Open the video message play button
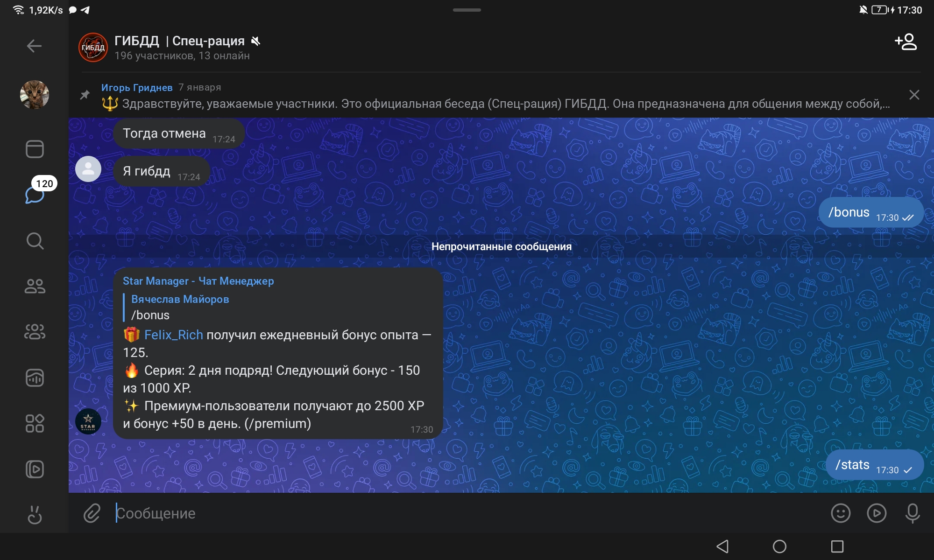Image resolution: width=934 pixels, height=560 pixels. click(877, 513)
